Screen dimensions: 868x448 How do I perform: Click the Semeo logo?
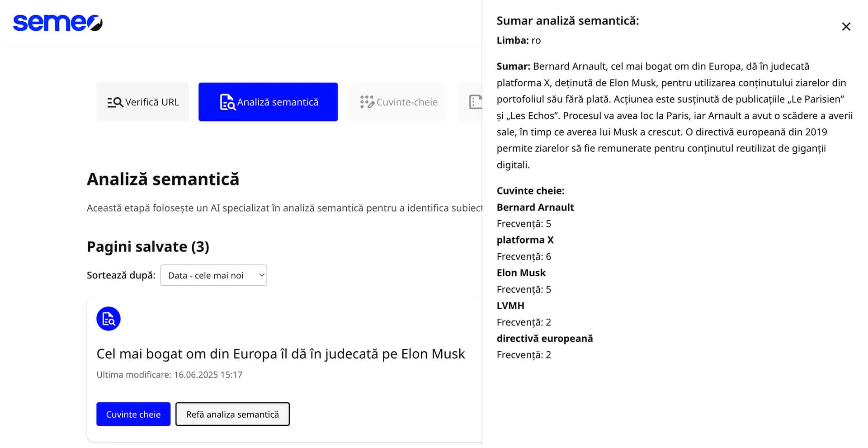(x=58, y=23)
